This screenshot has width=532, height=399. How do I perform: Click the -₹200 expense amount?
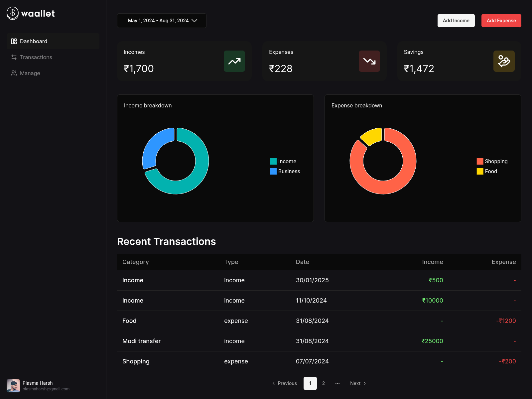click(507, 361)
